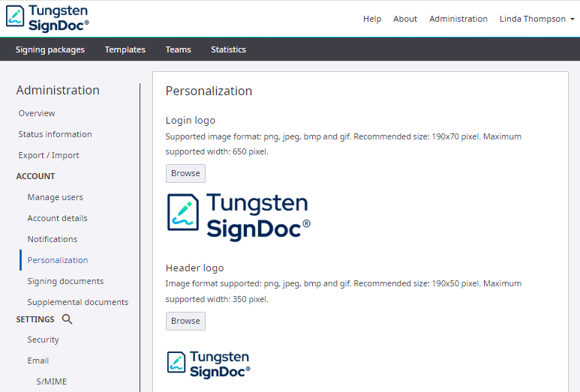Image resolution: width=580 pixels, height=392 pixels.
Task: Switch to Signing packages tab
Action: tap(50, 49)
